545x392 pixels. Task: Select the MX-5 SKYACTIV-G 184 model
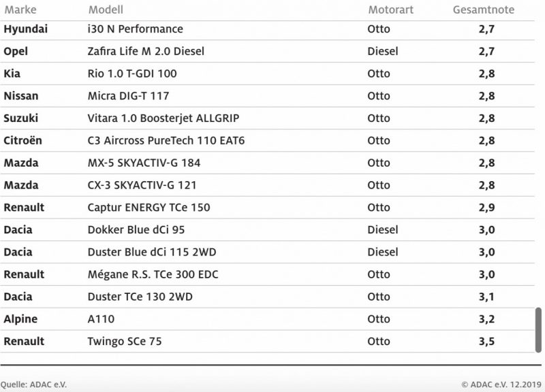(144, 163)
